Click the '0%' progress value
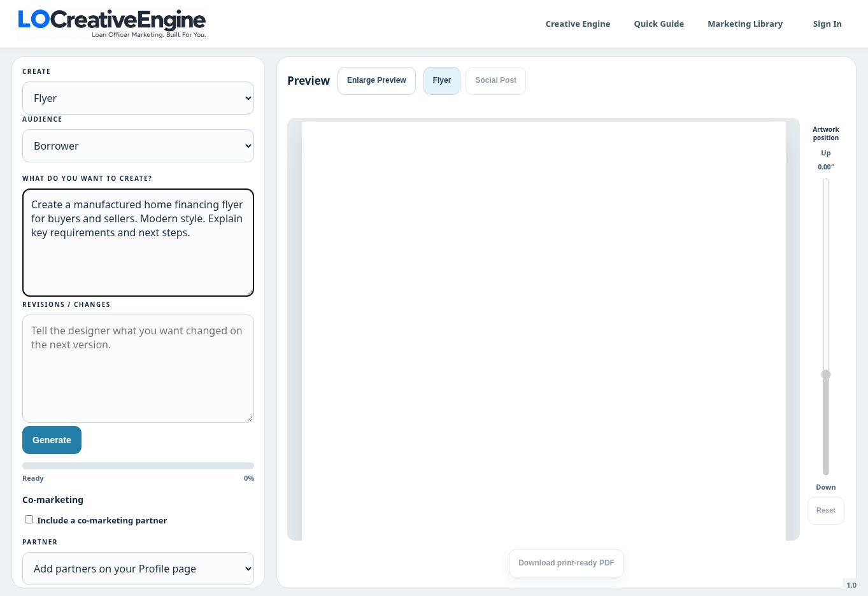The height and width of the screenshot is (596, 868). [x=249, y=478]
